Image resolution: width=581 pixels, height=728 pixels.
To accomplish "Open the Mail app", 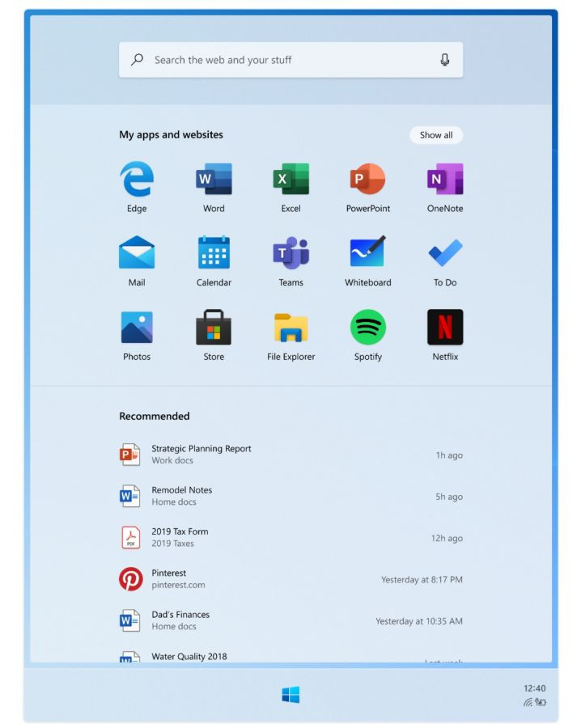I will [137, 253].
